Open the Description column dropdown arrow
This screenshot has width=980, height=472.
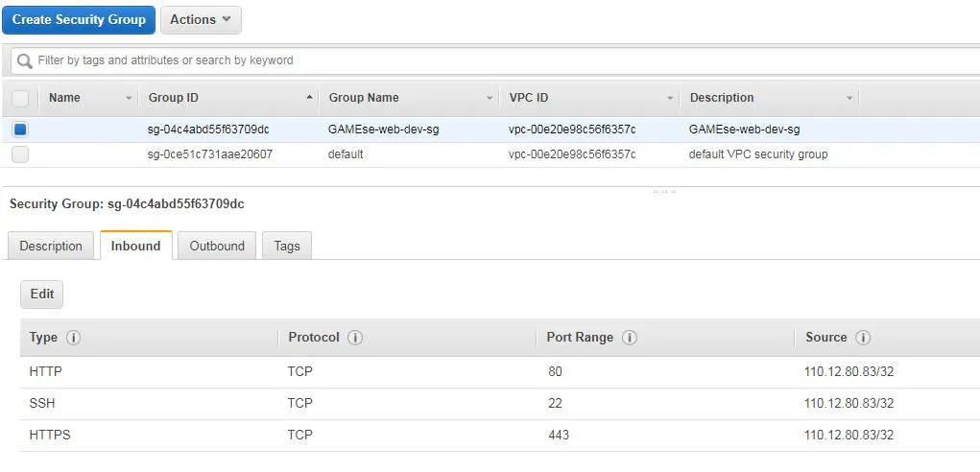[x=849, y=98]
